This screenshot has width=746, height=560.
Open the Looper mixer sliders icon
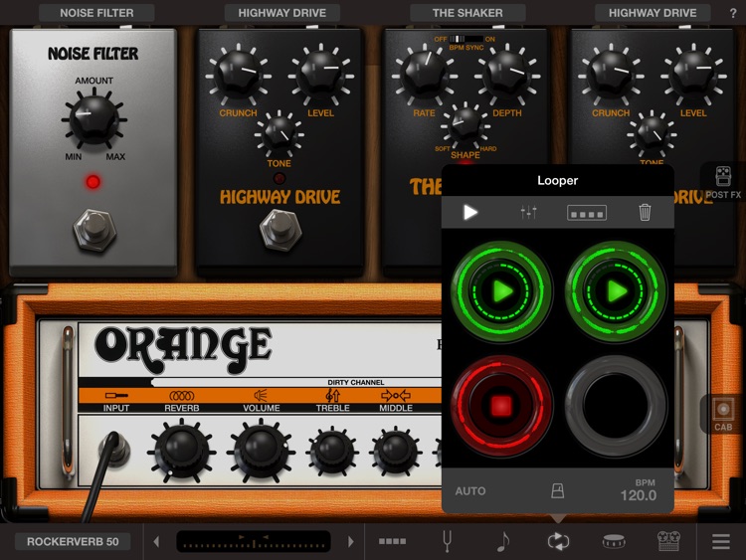tap(528, 212)
